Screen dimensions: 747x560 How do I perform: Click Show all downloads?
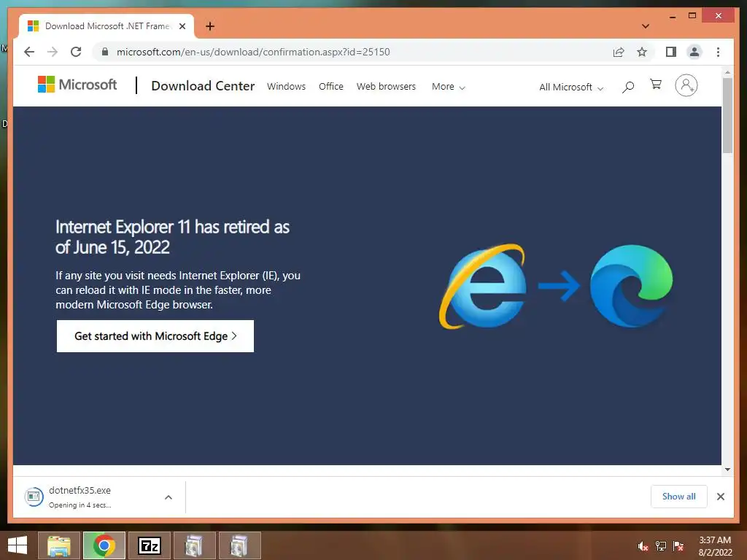679,497
